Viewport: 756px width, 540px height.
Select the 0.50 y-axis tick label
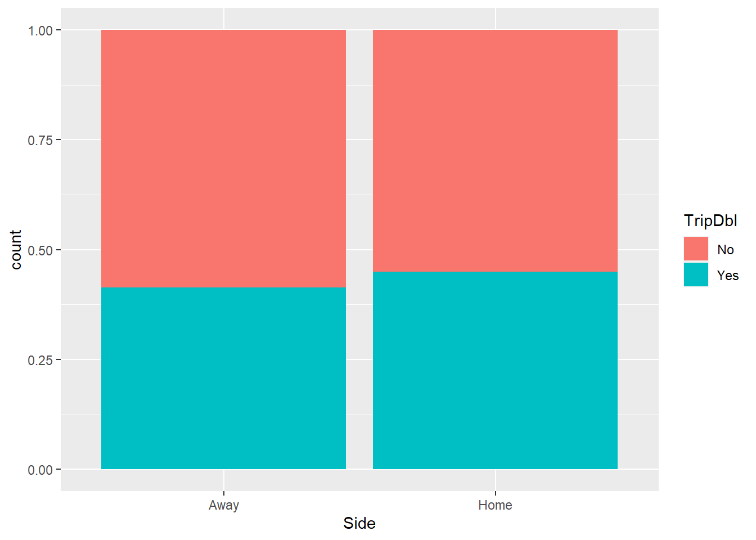click(x=40, y=250)
